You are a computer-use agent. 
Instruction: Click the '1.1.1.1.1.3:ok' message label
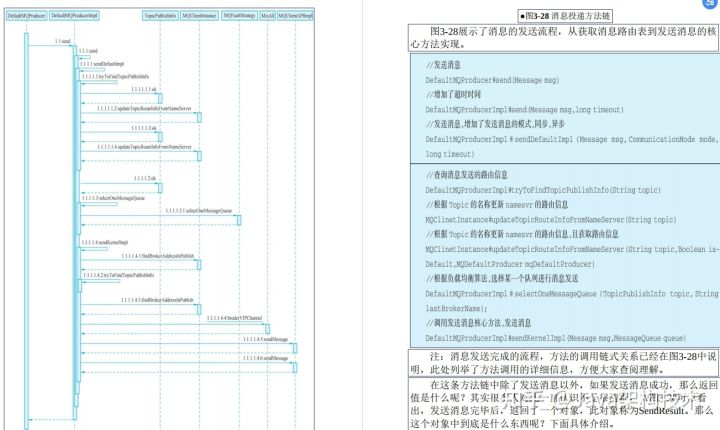[x=144, y=128]
